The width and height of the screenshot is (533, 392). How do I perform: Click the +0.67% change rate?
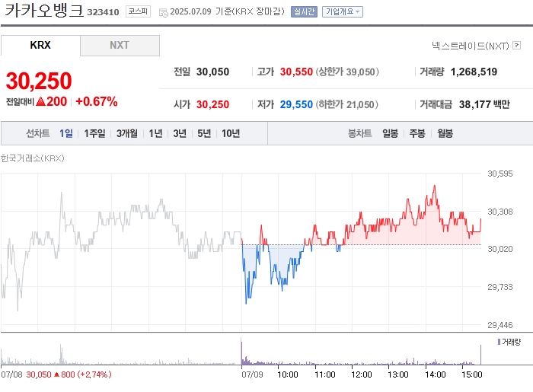[97, 101]
